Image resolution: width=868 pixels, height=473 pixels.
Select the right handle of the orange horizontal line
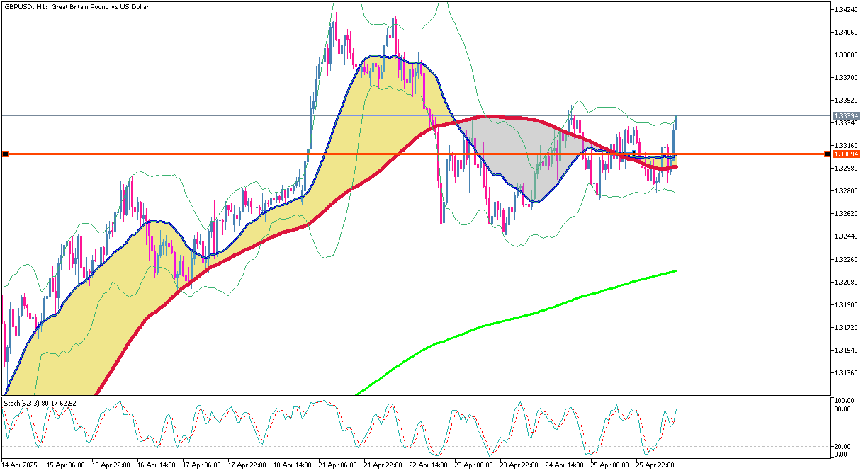[828, 154]
